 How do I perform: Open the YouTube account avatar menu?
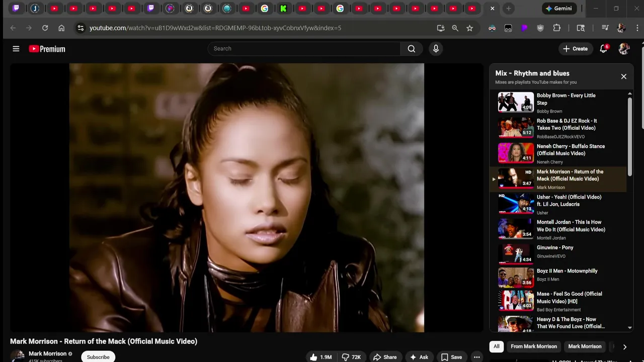pyautogui.click(x=624, y=49)
